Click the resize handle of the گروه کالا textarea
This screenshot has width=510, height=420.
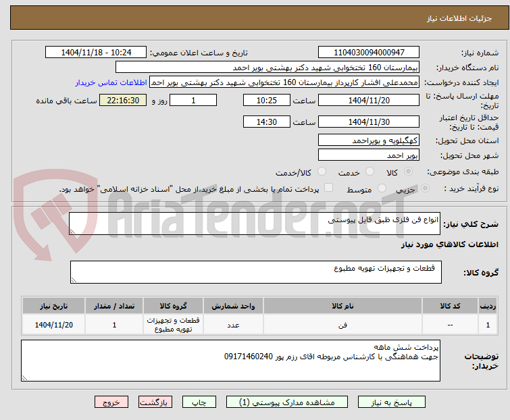pyautogui.click(x=74, y=280)
